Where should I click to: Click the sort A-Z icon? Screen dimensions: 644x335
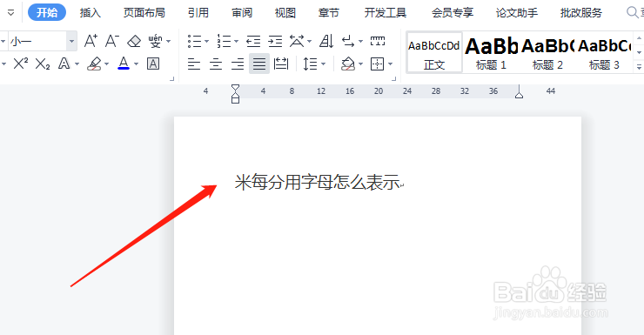pyautogui.click(x=326, y=41)
